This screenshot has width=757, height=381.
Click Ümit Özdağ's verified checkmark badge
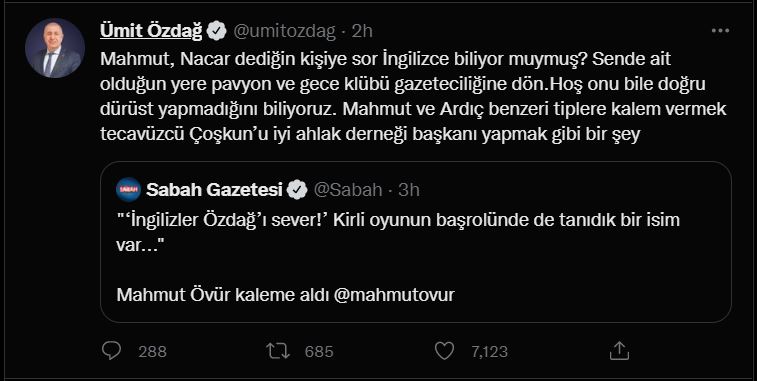tap(217, 31)
